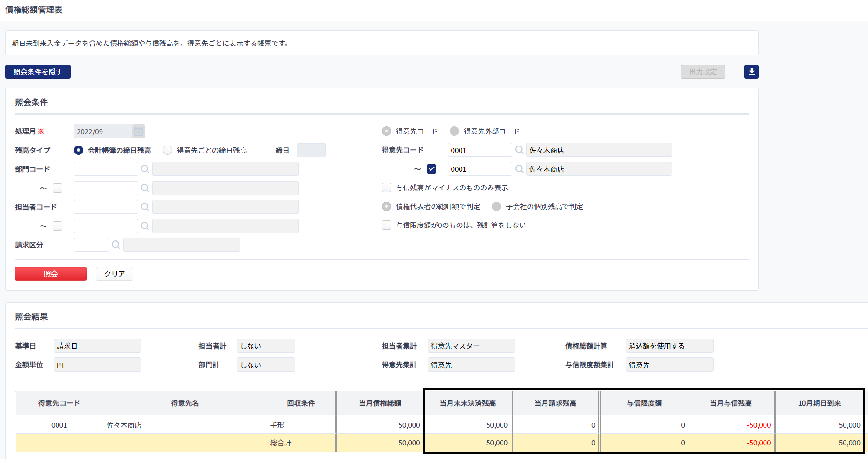Click the red 照会 button
The height and width of the screenshot is (459, 868).
(x=51, y=274)
